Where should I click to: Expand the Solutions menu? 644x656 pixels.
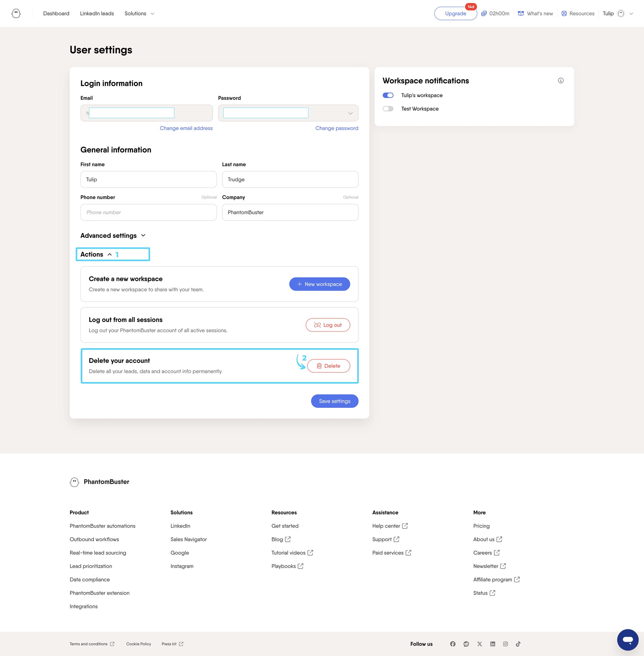tap(139, 14)
